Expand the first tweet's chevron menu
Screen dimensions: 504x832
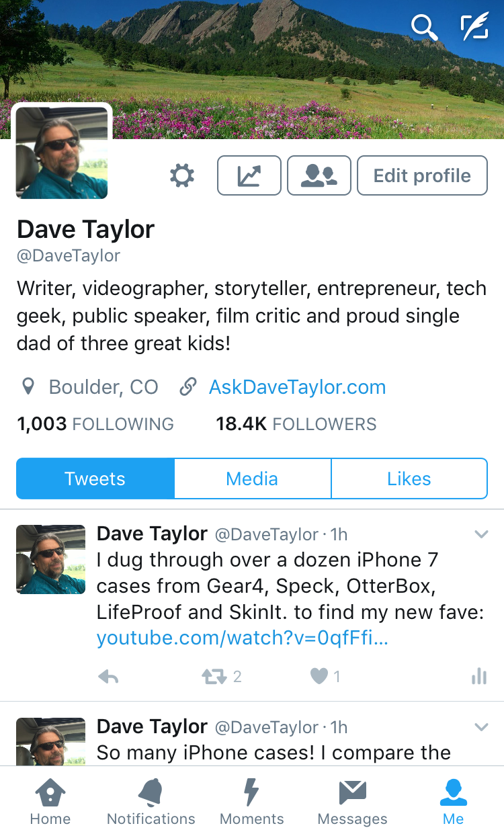tap(481, 535)
